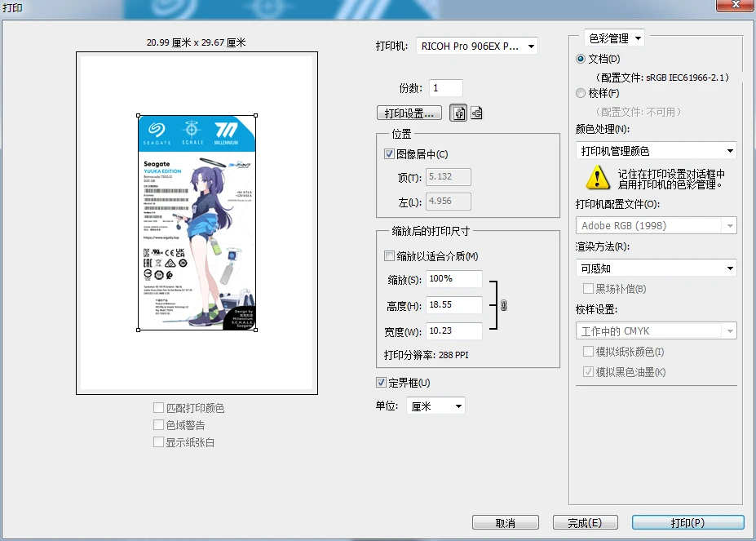756x541 pixels.
Task: Click the 打印机配置文件(O): label
Action: click(617, 204)
